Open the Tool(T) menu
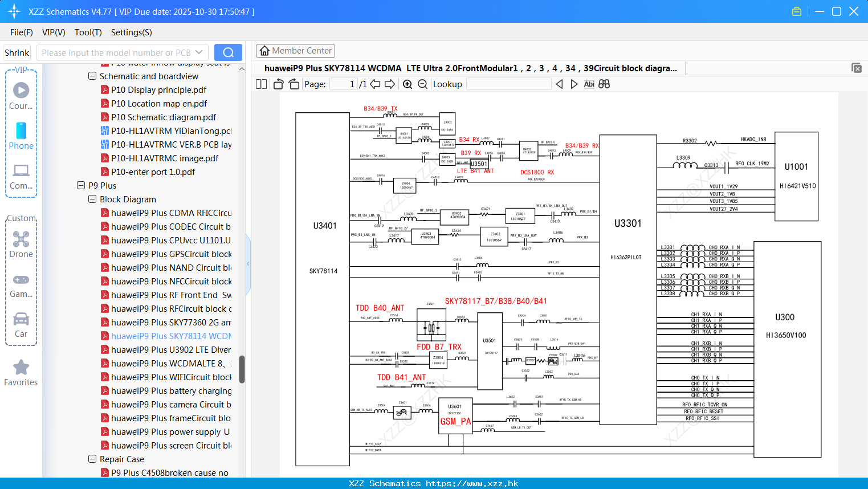This screenshot has width=868, height=489. [88, 32]
